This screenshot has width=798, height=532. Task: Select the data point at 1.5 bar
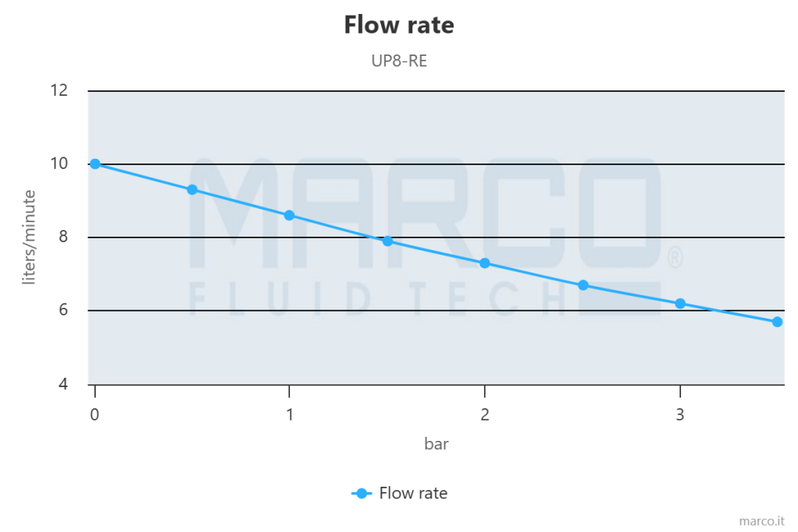coord(387,241)
